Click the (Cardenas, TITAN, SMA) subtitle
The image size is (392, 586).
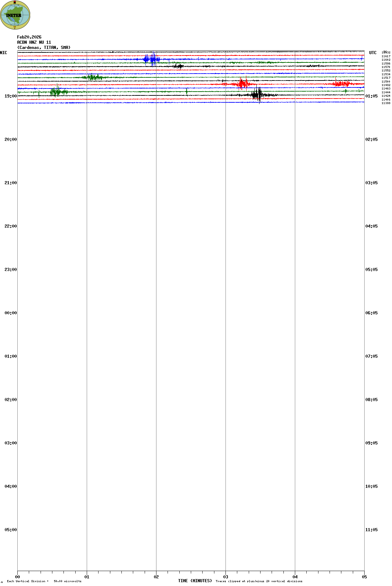click(44, 48)
